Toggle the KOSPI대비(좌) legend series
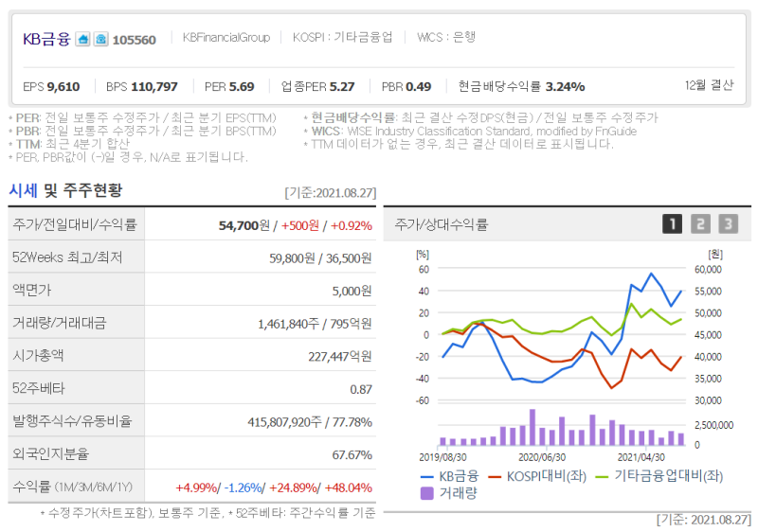The image size is (758, 532). (537, 476)
